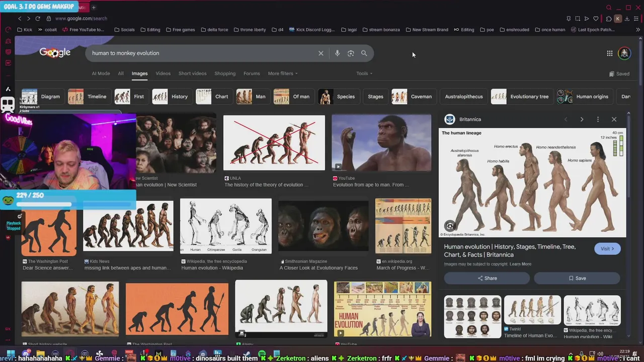Share the Britannica image
Image resolution: width=644 pixels, height=362 pixels.
[487, 278]
